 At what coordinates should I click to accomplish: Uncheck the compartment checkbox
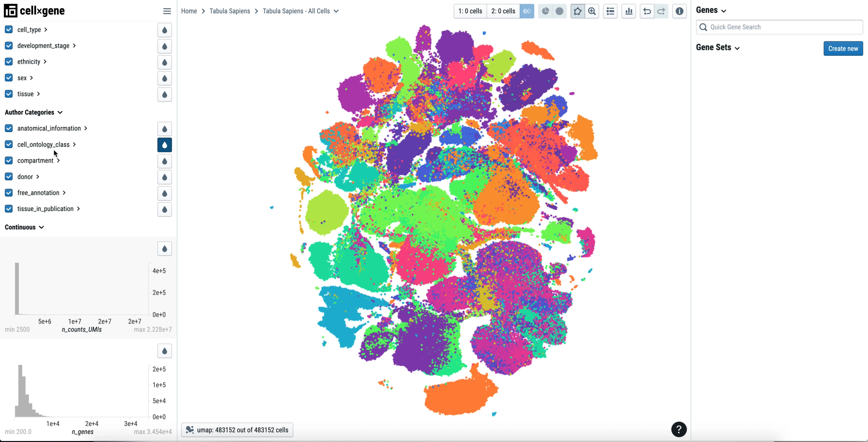[x=9, y=161]
